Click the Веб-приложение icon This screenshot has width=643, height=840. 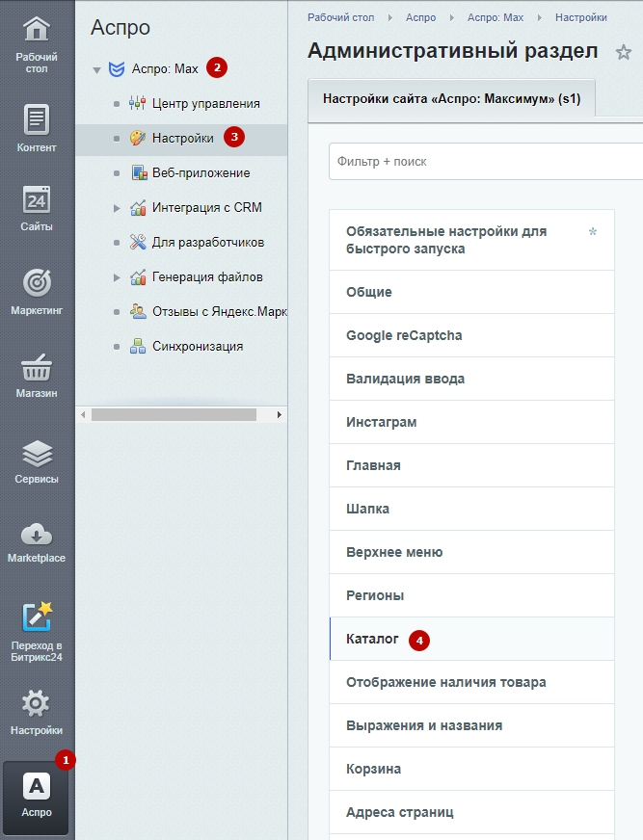click(139, 172)
